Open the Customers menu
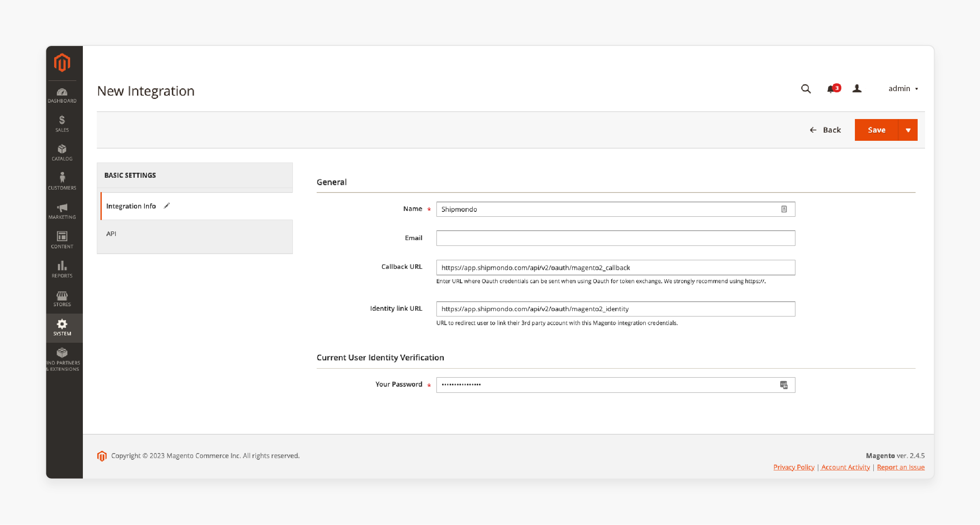This screenshot has width=980, height=525. click(62, 182)
